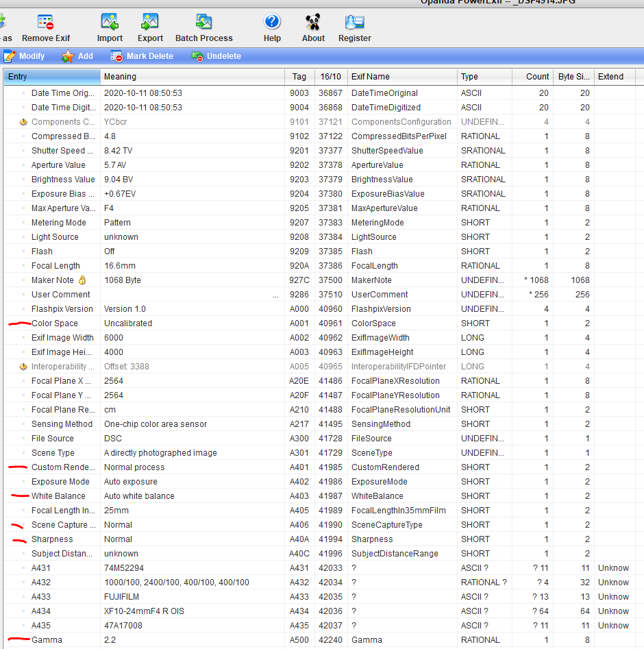Click the Import toolbar icon
The height and width of the screenshot is (649, 644).
click(110, 22)
